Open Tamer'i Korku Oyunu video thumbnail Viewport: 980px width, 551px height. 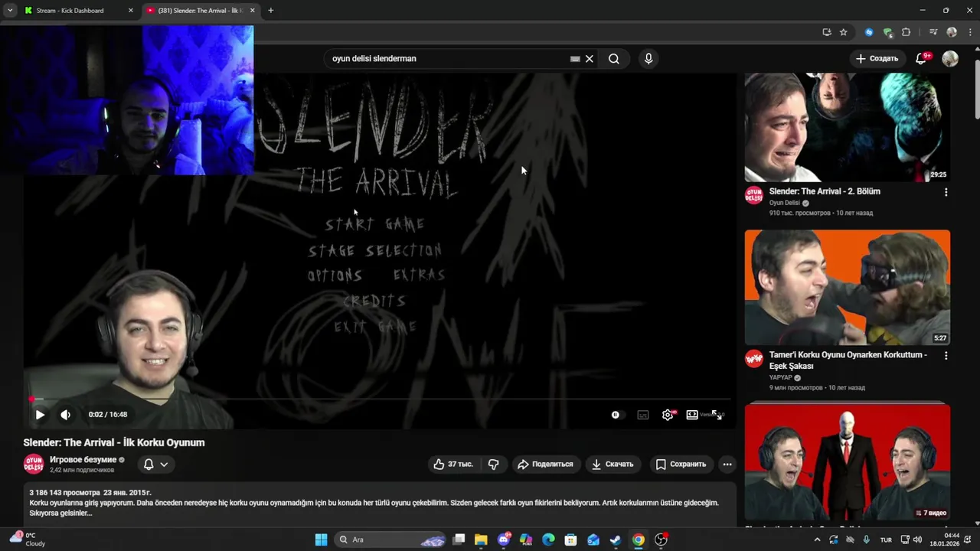pyautogui.click(x=848, y=288)
